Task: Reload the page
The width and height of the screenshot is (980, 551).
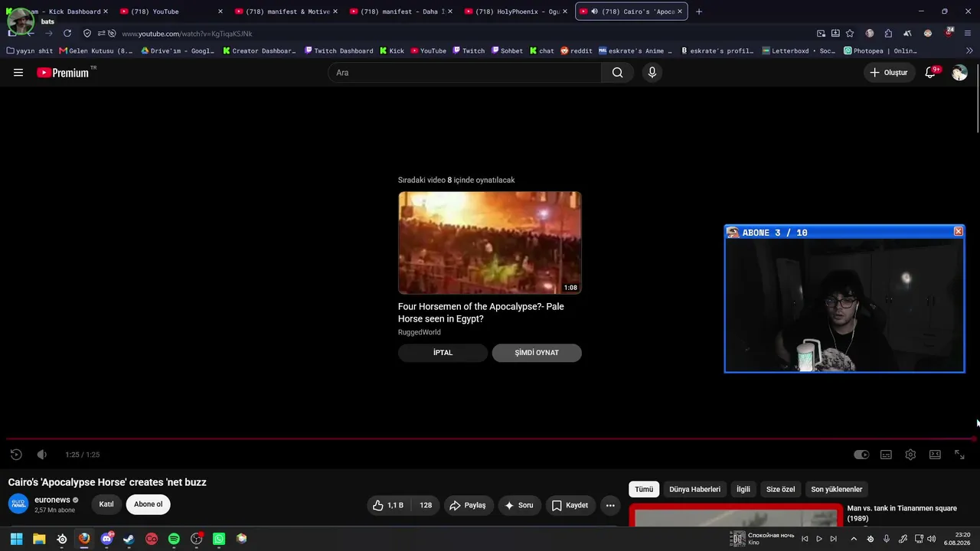Action: 67,34
